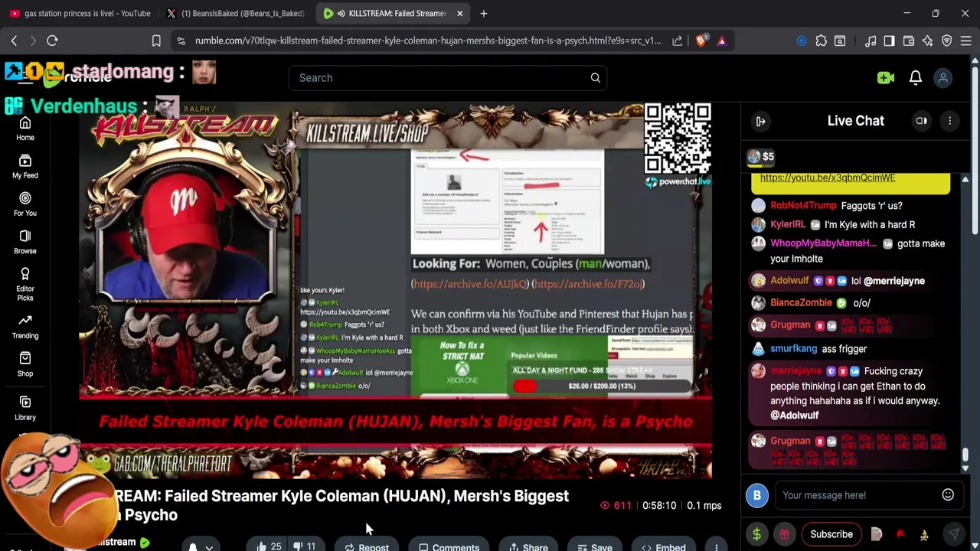Go to For You sidebar section
Viewport: 980px width, 551px height.
pyautogui.click(x=25, y=204)
